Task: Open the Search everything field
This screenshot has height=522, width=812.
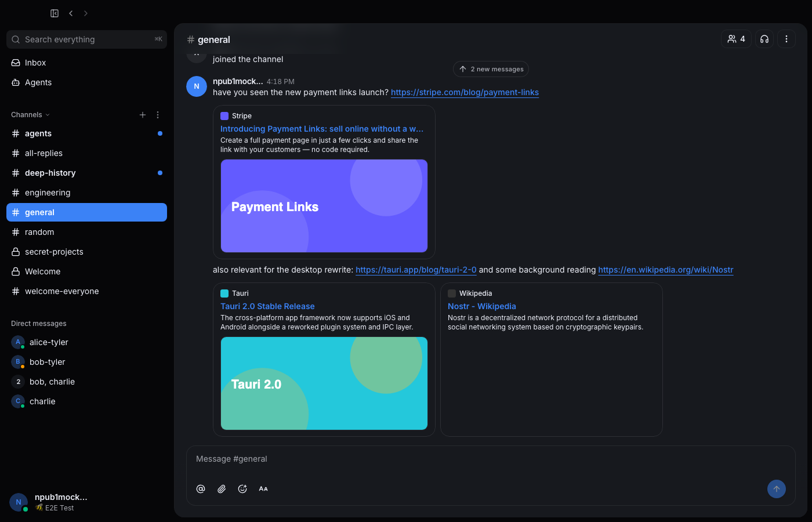Action: (86, 39)
